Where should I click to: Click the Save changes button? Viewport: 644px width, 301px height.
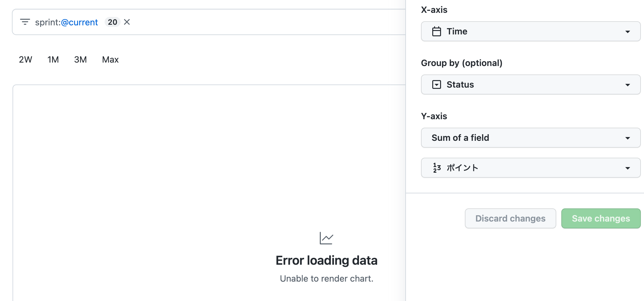pos(600,218)
